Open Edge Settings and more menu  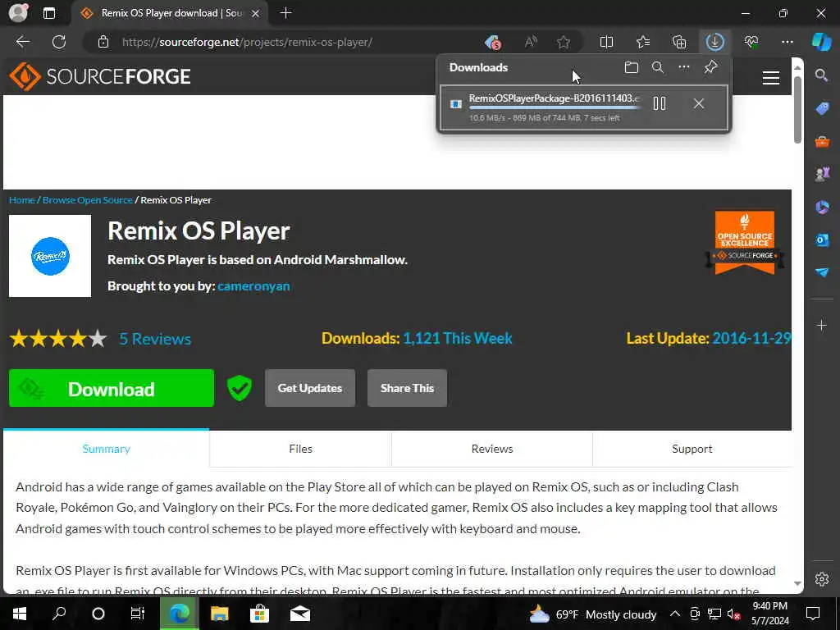tap(787, 42)
